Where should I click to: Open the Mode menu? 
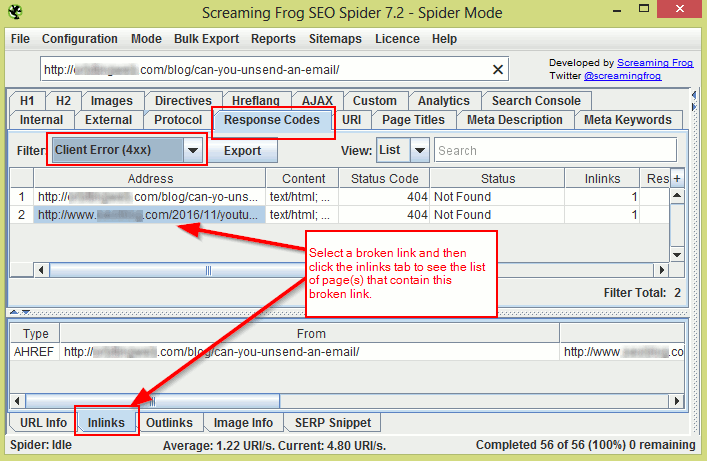147,39
